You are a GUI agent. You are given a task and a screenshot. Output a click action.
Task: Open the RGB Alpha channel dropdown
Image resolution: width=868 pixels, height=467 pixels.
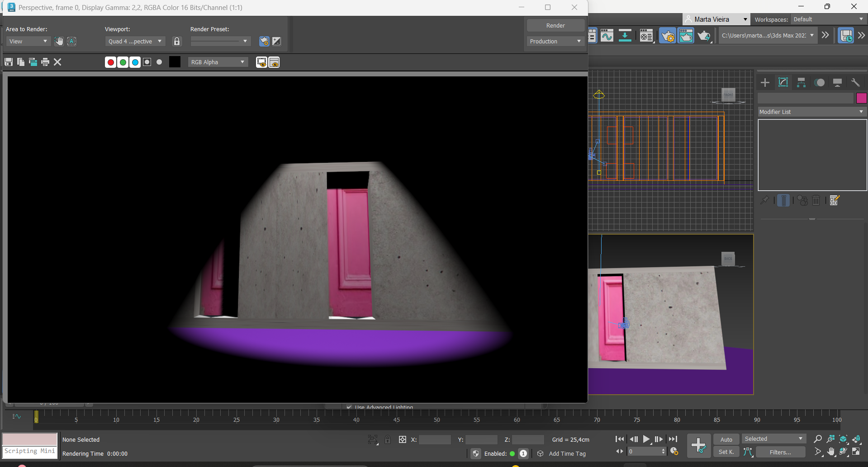pyautogui.click(x=218, y=62)
